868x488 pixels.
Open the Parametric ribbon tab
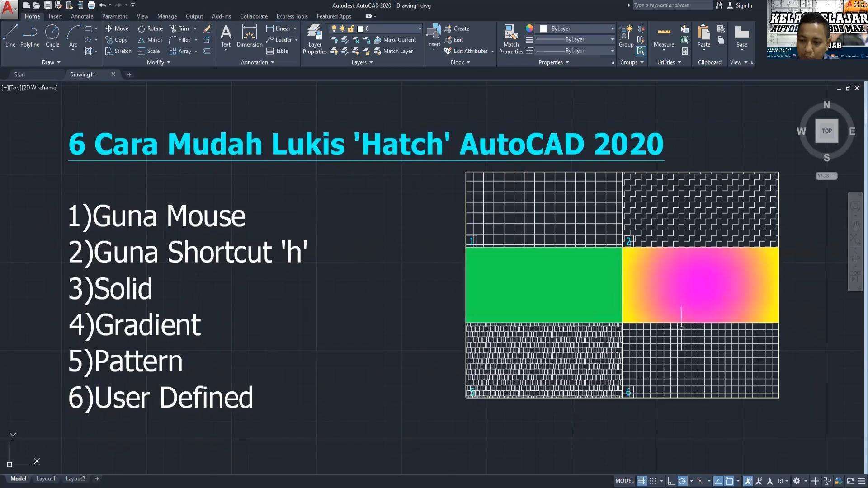click(x=115, y=16)
